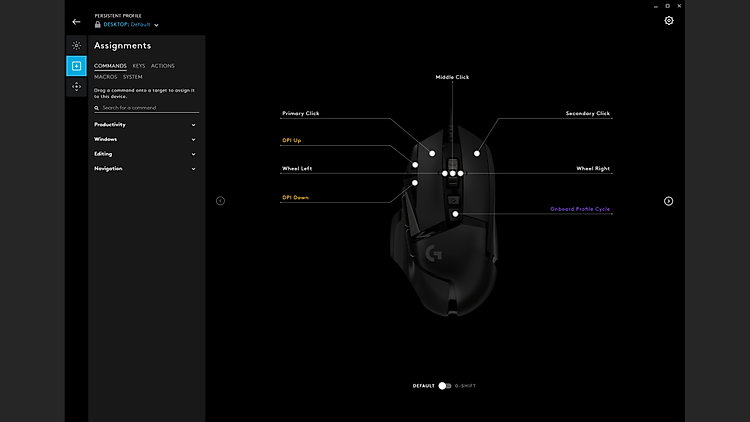Expand the Navigation command group
The width and height of the screenshot is (750, 422).
[145, 168]
